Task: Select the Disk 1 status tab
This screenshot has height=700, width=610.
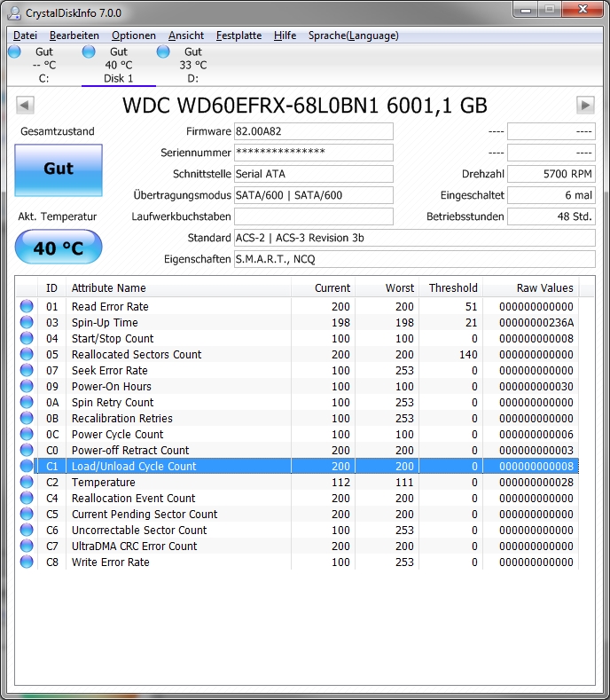Action: (118, 65)
